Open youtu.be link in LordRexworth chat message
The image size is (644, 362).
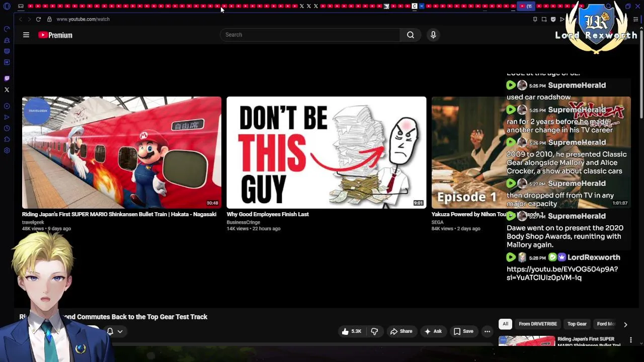[562, 273]
